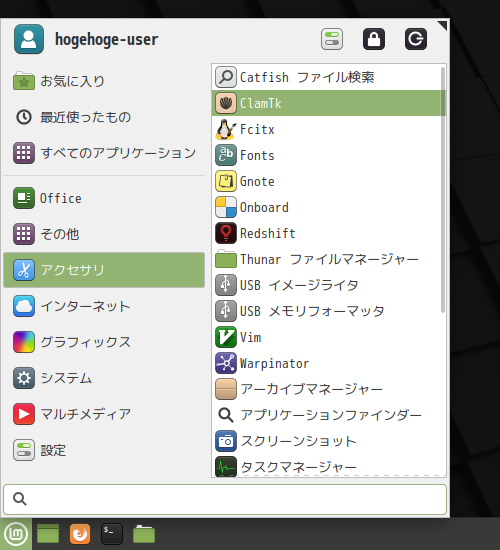500x550 pixels.
Task: Select the お気に入り category
Action: pos(104,81)
